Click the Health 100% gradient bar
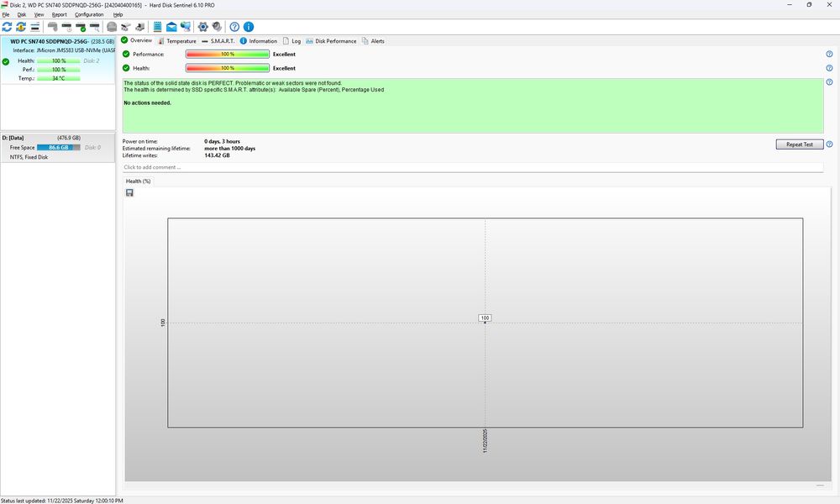This screenshot has width=840, height=504. pyautogui.click(x=228, y=68)
